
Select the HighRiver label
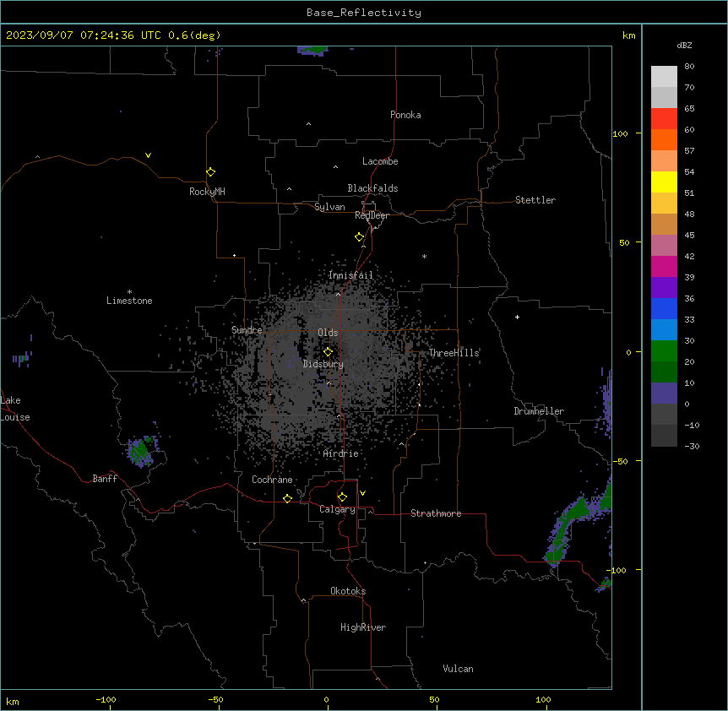tap(363, 627)
